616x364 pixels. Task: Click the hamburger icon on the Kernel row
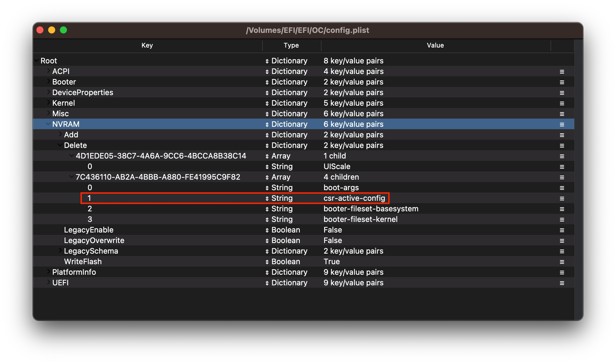point(562,103)
